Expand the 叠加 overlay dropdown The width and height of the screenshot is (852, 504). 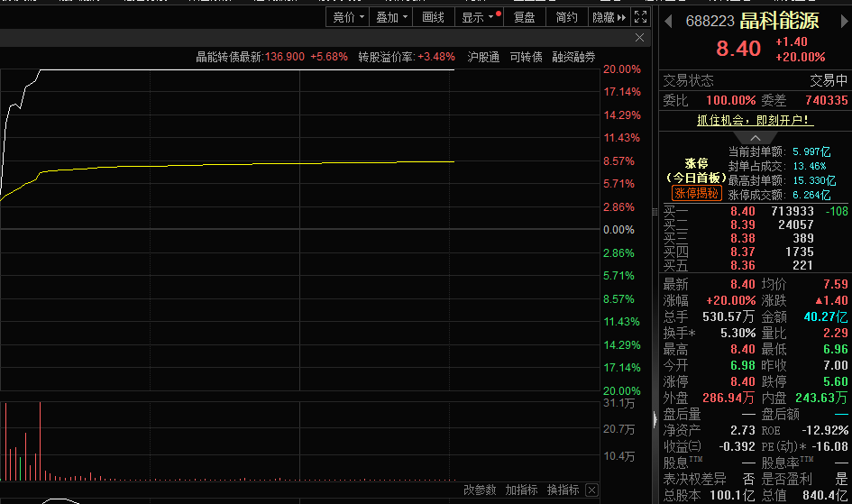point(392,17)
